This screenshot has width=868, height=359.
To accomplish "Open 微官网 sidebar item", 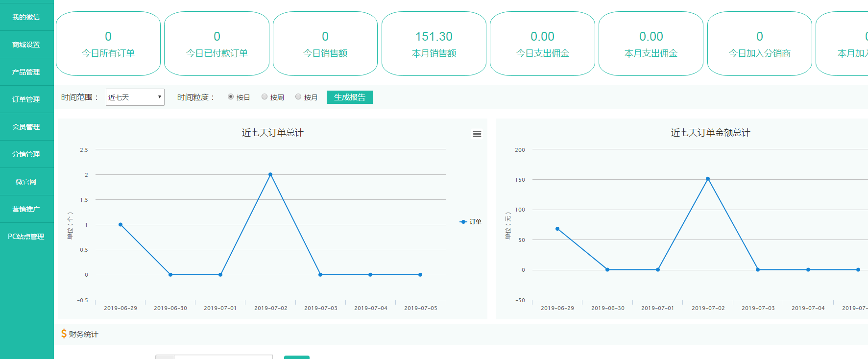I will [x=26, y=182].
